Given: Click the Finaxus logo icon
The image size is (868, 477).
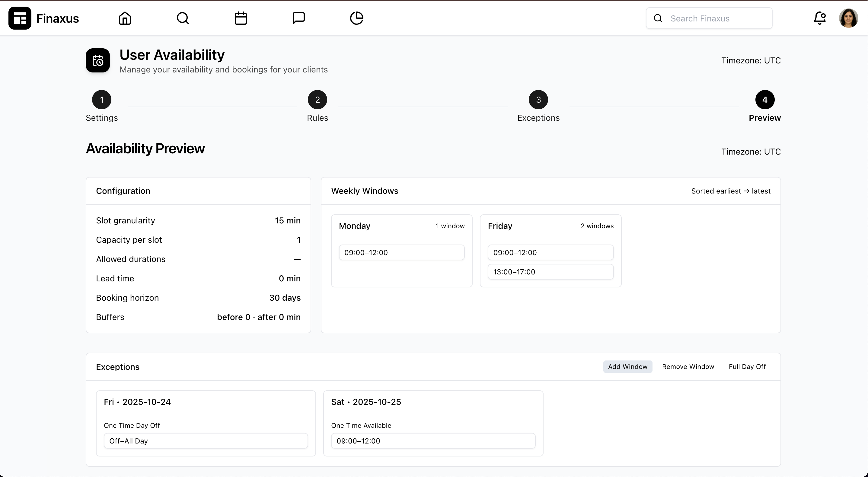Looking at the screenshot, I should 19,18.
